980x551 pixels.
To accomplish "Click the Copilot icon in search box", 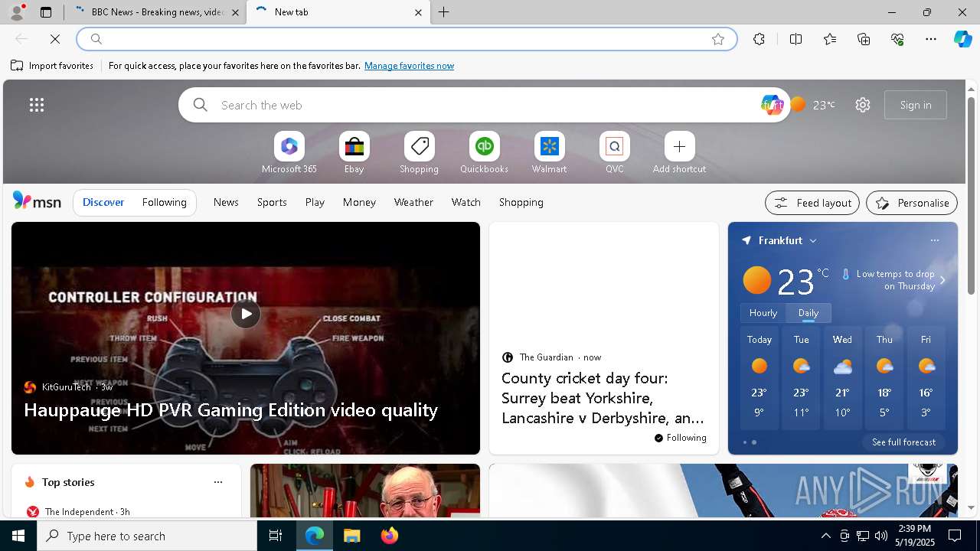I will [772, 105].
